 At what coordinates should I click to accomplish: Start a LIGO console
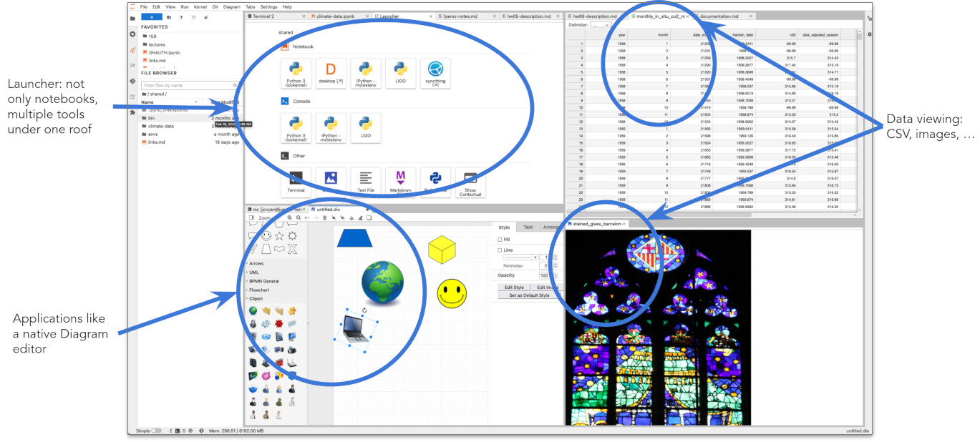tap(365, 127)
